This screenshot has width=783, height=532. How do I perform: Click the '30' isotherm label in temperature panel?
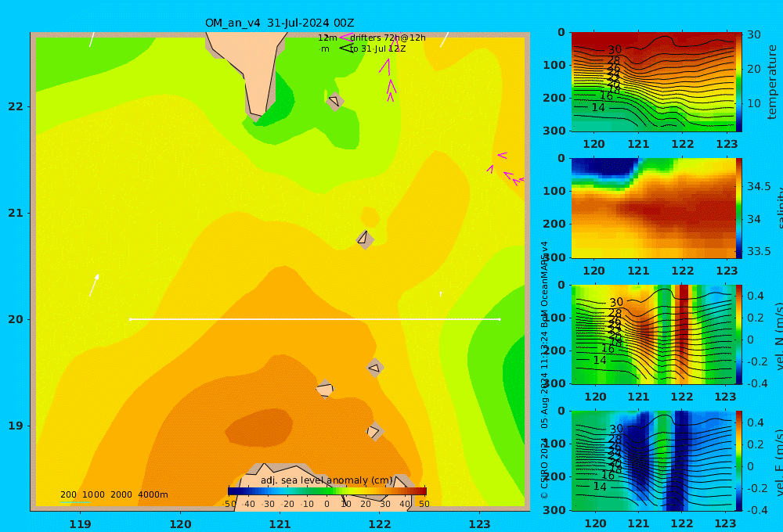pos(615,49)
